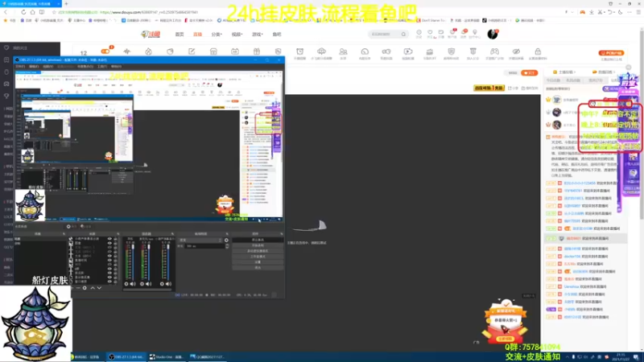Click the waveform icon in Douyu streamer toolbar
The height and width of the screenshot is (362, 644).
[x=127, y=51]
